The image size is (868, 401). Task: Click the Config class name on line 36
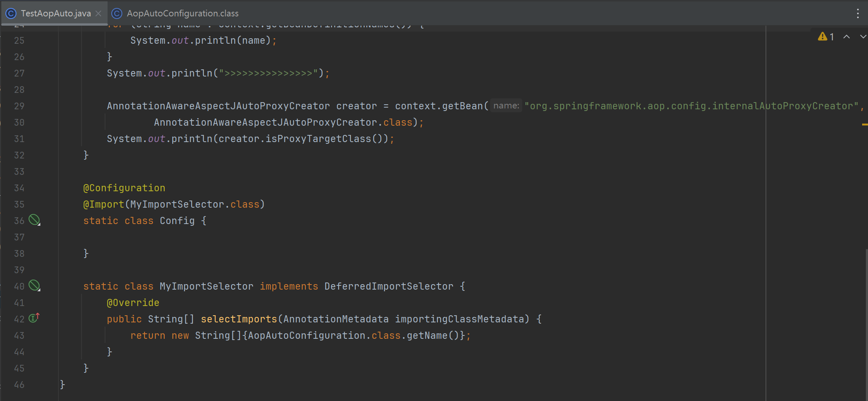[177, 221]
